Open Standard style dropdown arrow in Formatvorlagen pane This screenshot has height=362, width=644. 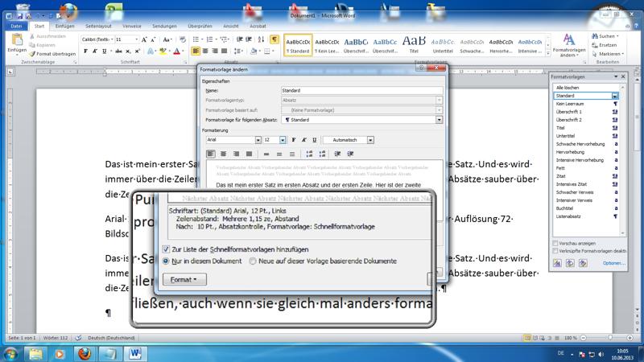pos(615,96)
